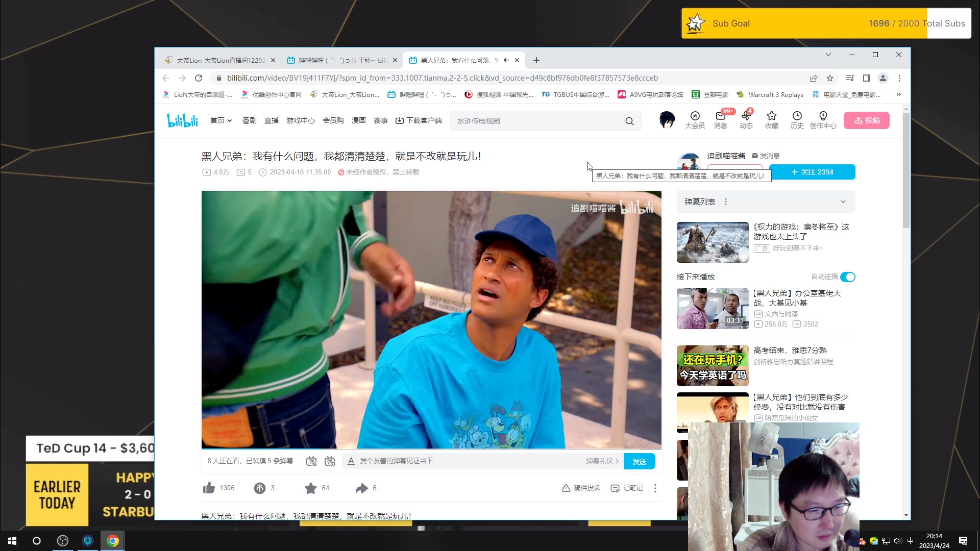Open uploader 追剧喵喵酱 name link
980x551 pixels.
coord(726,156)
